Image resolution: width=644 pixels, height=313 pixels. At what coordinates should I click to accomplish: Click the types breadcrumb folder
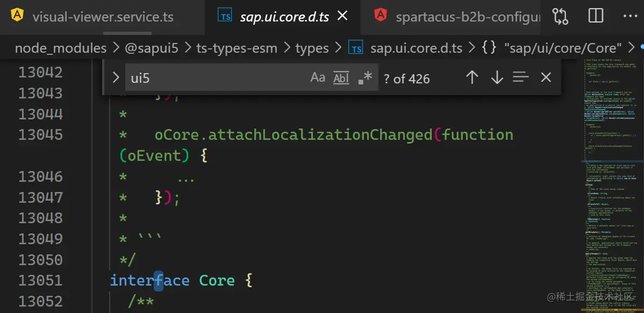pyautogui.click(x=312, y=49)
